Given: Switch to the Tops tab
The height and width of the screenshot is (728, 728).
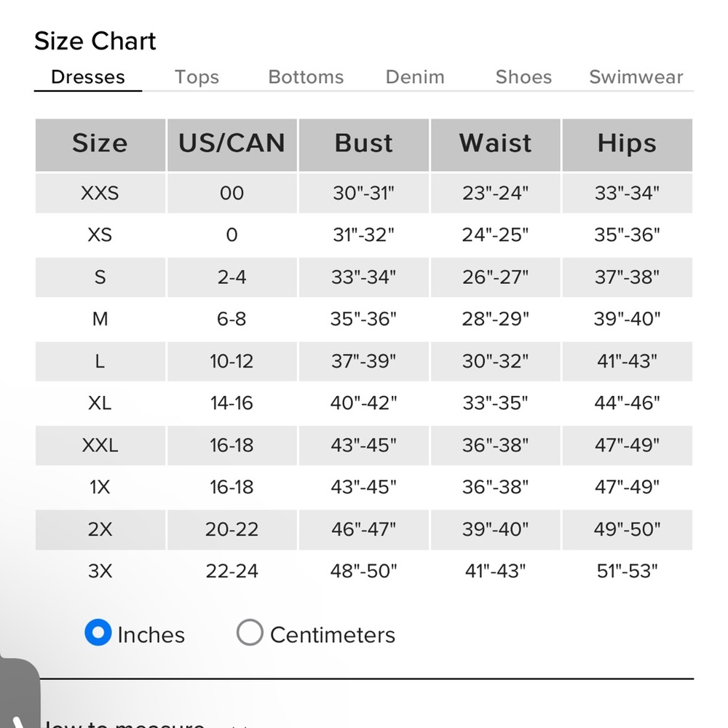Looking at the screenshot, I should point(197,77).
